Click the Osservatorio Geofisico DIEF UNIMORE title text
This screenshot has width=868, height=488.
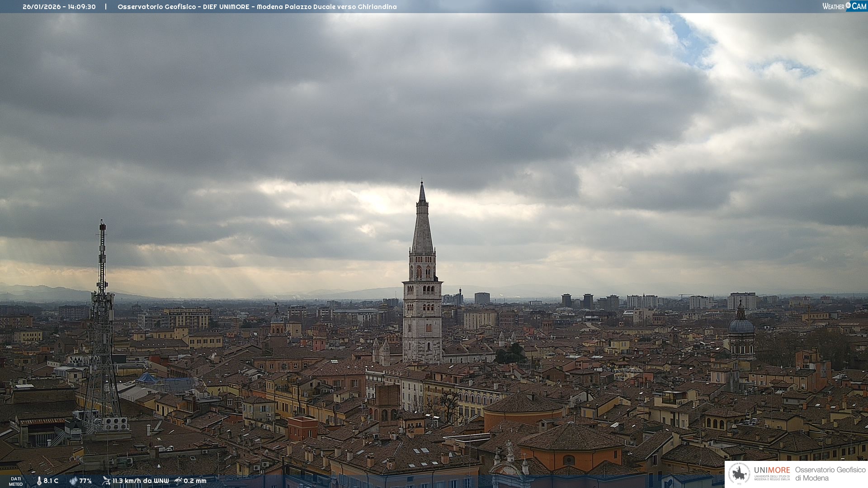(257, 7)
